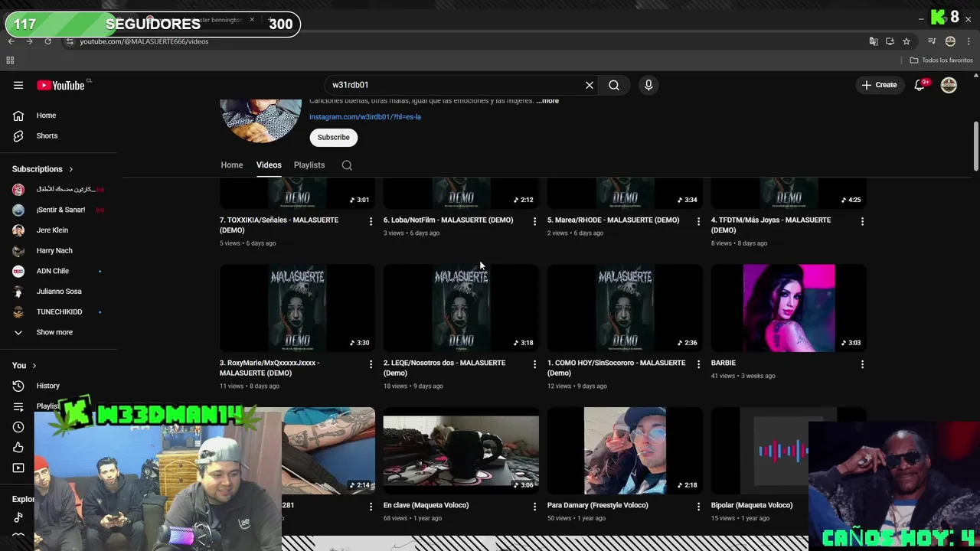The height and width of the screenshot is (551, 980).
Task: Open options menu for Marea/RHODE video
Action: 698,221
